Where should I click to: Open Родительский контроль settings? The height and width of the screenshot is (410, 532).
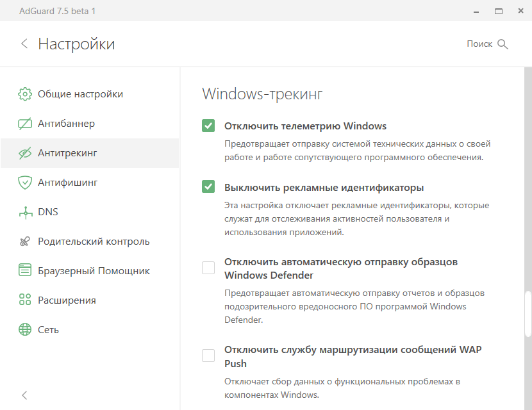(90, 242)
